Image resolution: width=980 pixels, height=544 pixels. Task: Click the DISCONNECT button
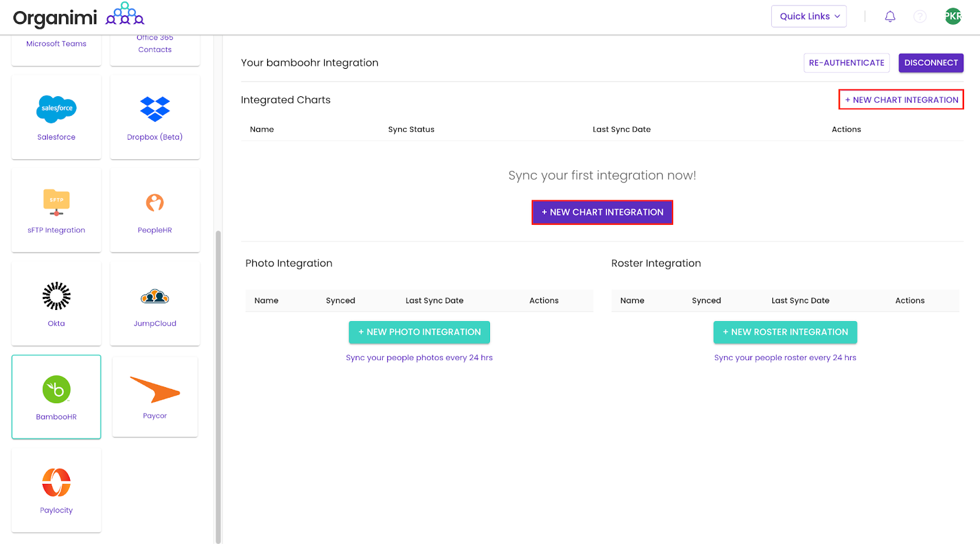[x=931, y=62]
